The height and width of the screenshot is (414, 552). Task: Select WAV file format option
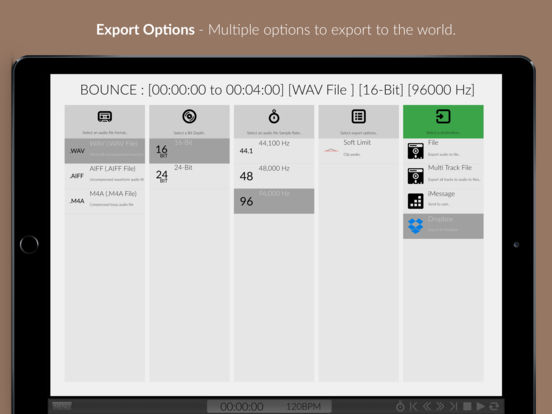coord(105,151)
